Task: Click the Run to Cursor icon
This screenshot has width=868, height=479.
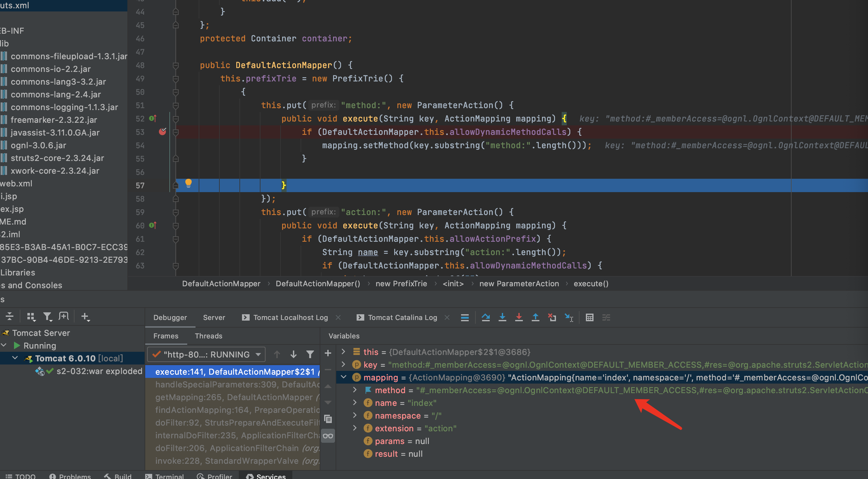Action: (569, 317)
